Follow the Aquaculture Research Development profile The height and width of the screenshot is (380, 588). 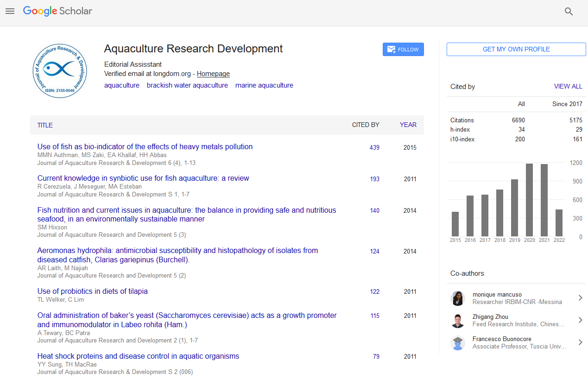tap(403, 50)
